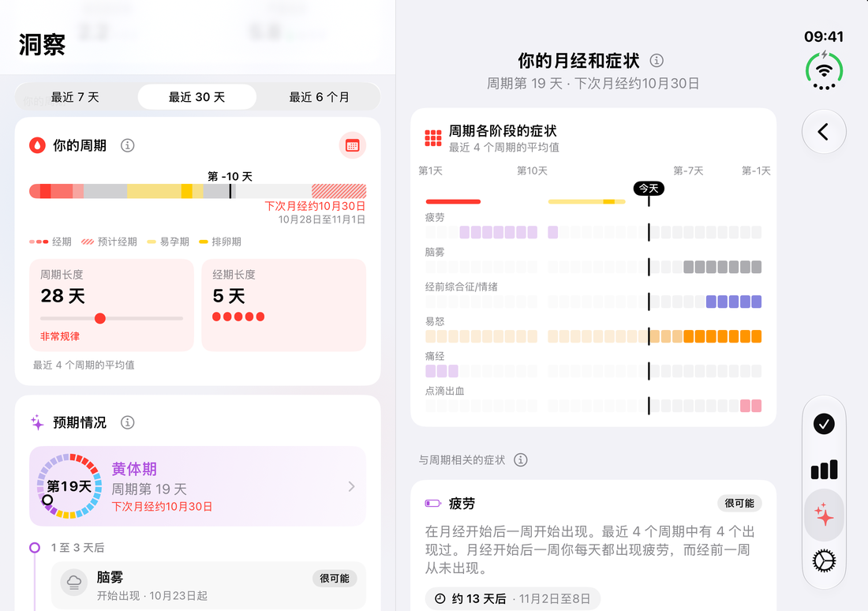868x611 pixels.
Task: Click the cycle bar day marker
Action: pos(230,191)
